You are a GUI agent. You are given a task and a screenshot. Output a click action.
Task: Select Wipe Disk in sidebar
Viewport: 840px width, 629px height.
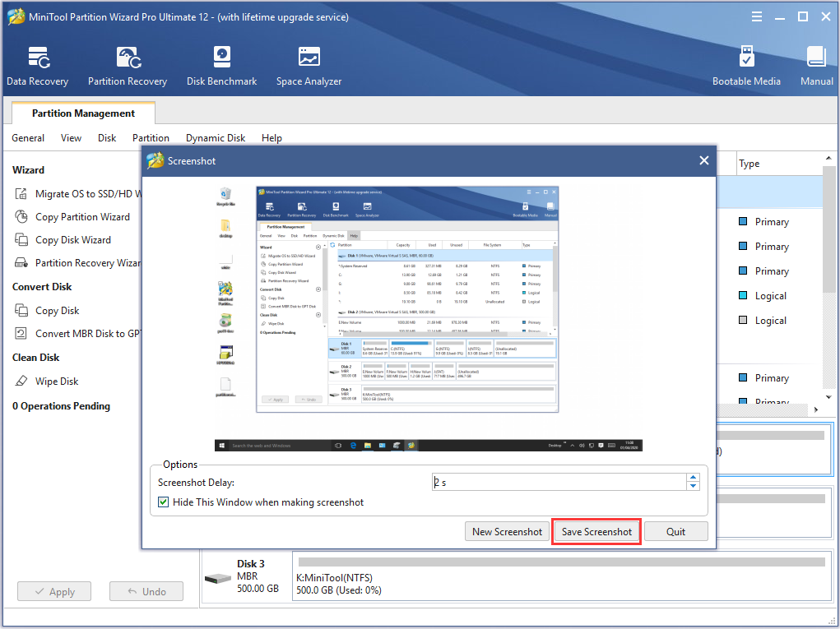tap(57, 382)
